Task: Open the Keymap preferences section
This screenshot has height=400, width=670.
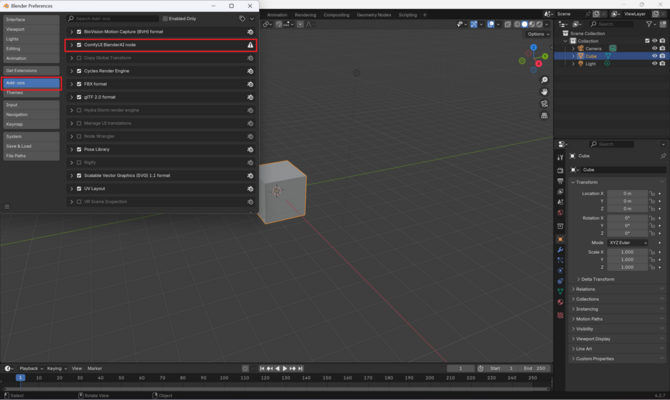Action: pos(31,124)
